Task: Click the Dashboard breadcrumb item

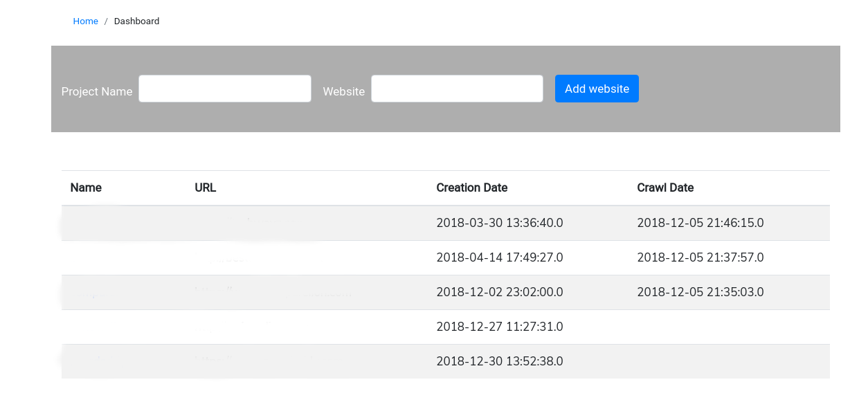Action: coord(136,21)
